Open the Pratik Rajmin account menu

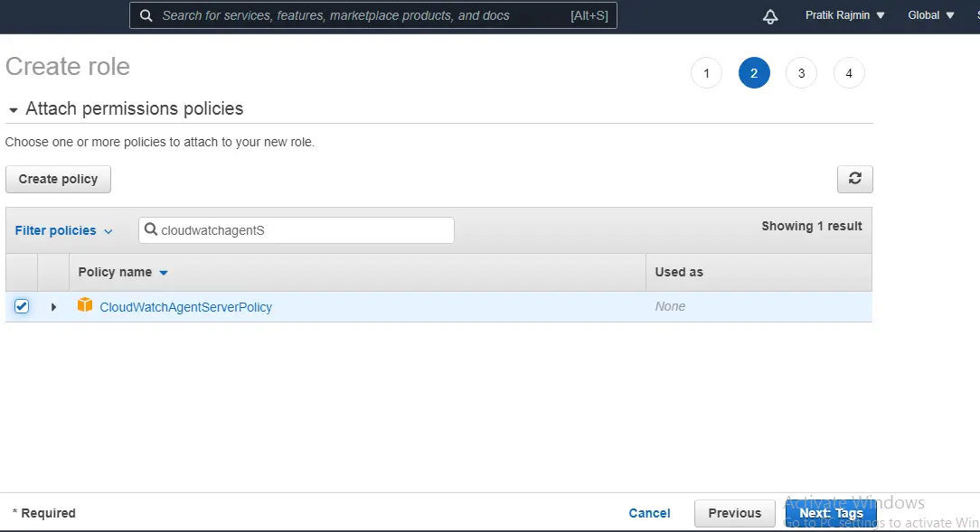coord(844,15)
